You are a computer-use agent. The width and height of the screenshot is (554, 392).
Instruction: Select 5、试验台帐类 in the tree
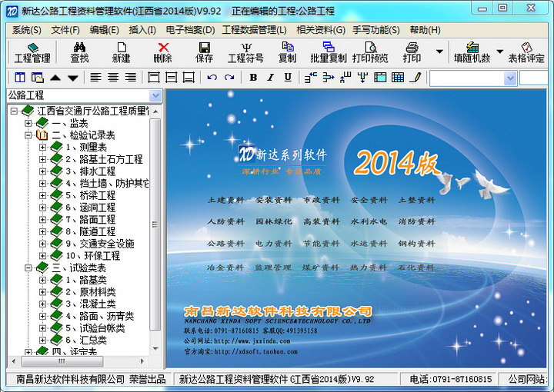click(x=95, y=328)
